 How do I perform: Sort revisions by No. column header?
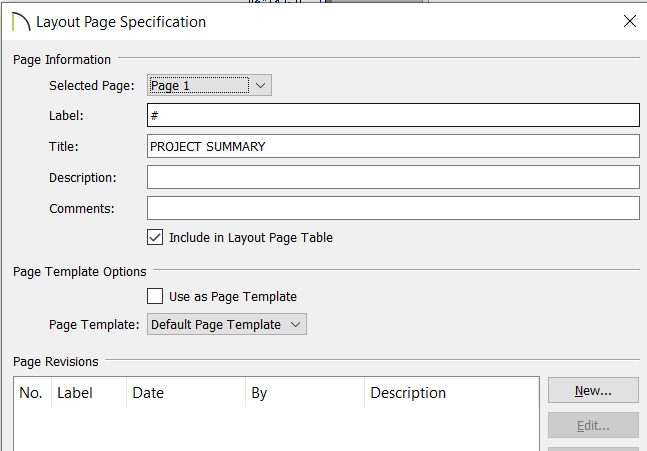click(33, 392)
